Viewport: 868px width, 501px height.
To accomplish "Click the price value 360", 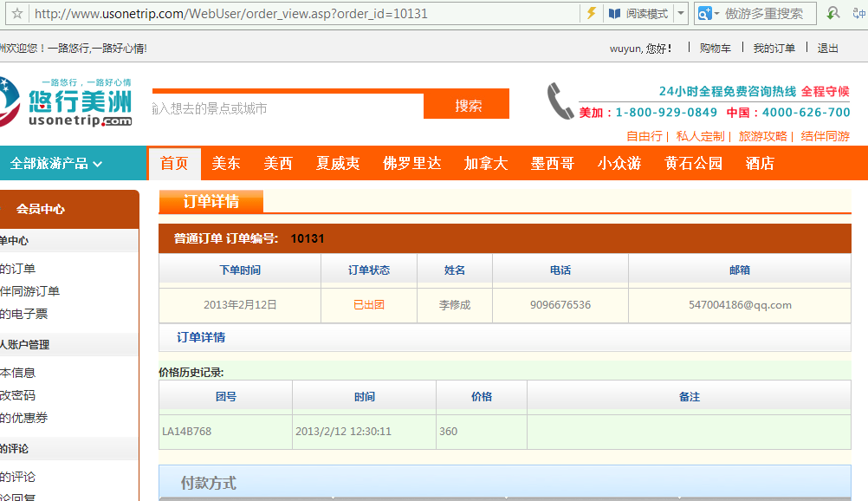I will (449, 431).
